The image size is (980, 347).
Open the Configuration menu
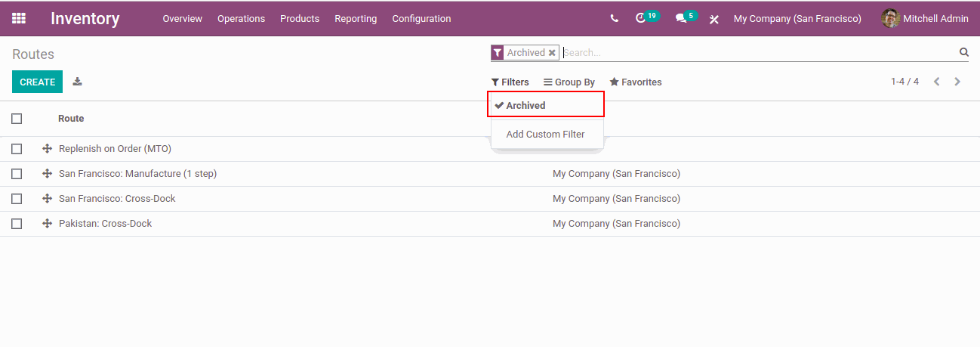click(421, 19)
